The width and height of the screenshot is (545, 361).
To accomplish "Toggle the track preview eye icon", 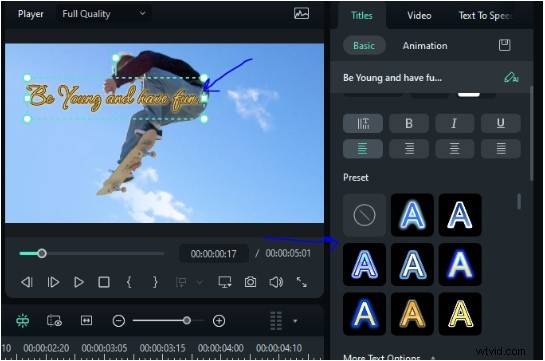I will pos(54,321).
